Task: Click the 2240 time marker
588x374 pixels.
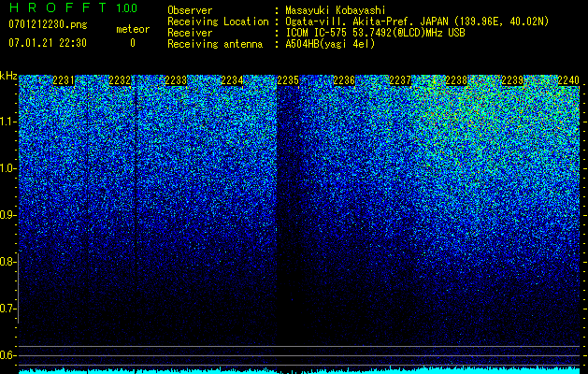Action: pyautogui.click(x=568, y=80)
